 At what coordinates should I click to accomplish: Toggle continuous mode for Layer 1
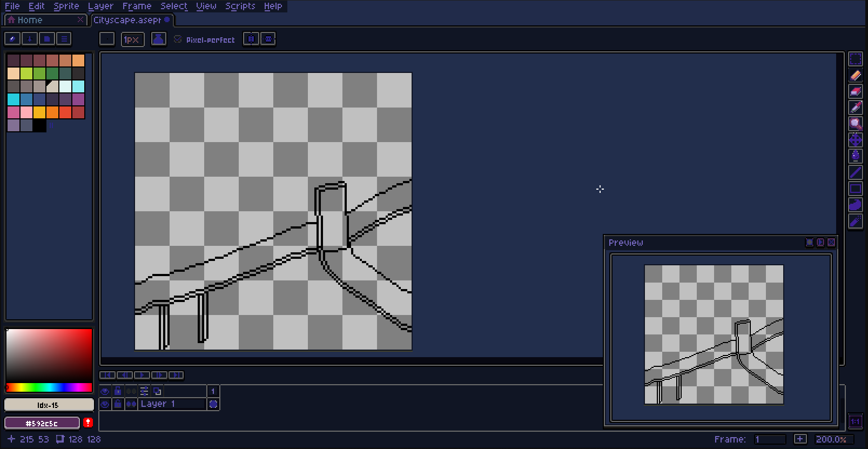(131, 404)
